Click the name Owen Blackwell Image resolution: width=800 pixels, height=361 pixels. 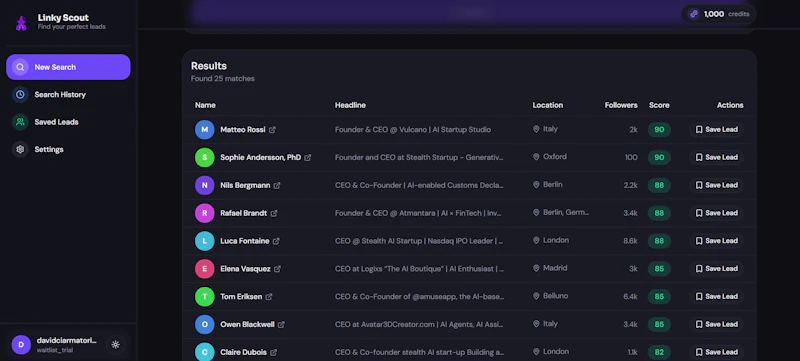coord(247,324)
